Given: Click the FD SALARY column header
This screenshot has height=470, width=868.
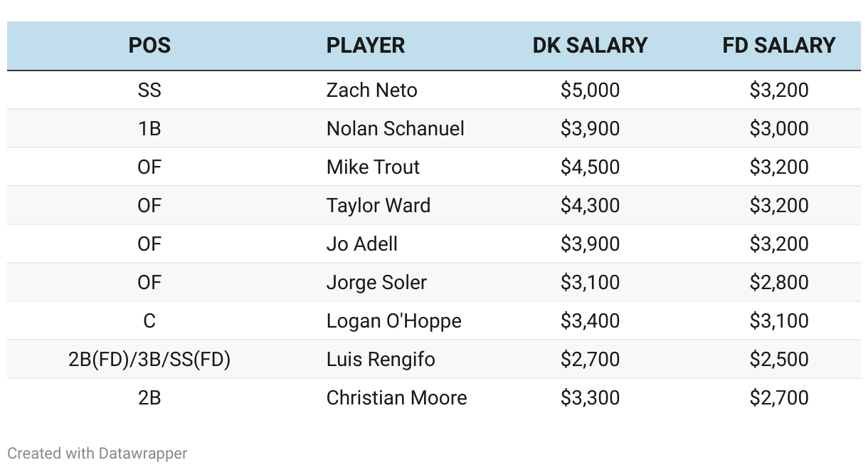Looking at the screenshot, I should 779,46.
